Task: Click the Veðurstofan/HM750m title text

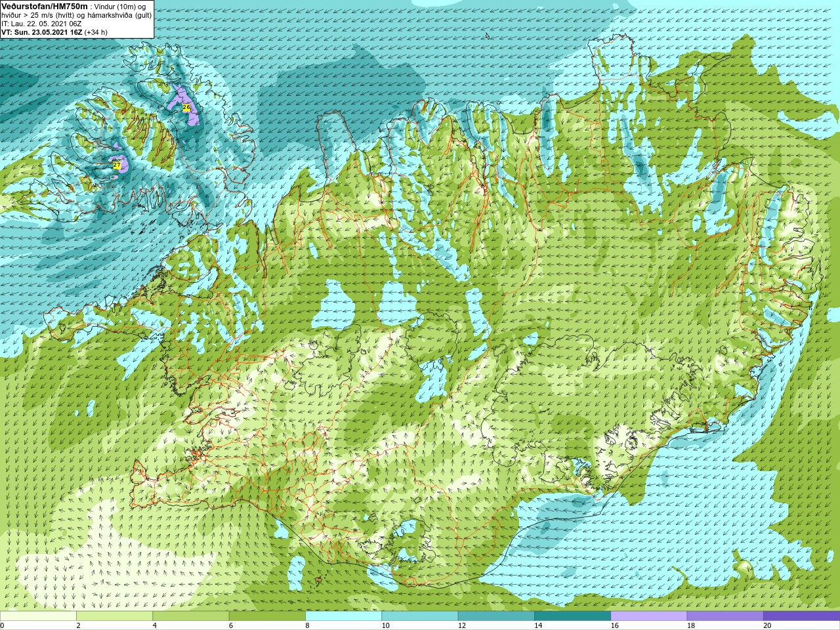Action: coord(44,6)
